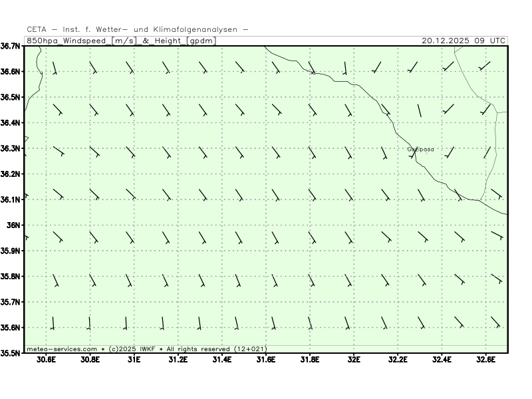Select the 31.4E longitude tick label
This screenshot has width=532, height=399.
click(221, 360)
